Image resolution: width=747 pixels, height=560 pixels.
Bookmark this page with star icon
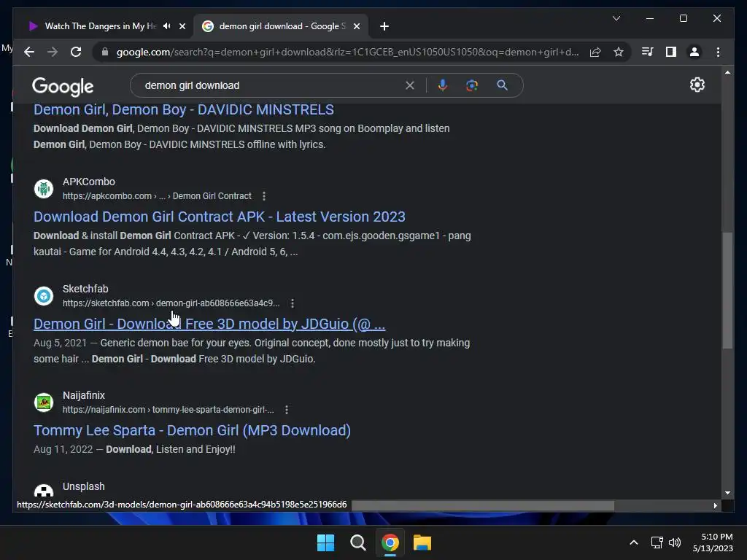point(619,52)
